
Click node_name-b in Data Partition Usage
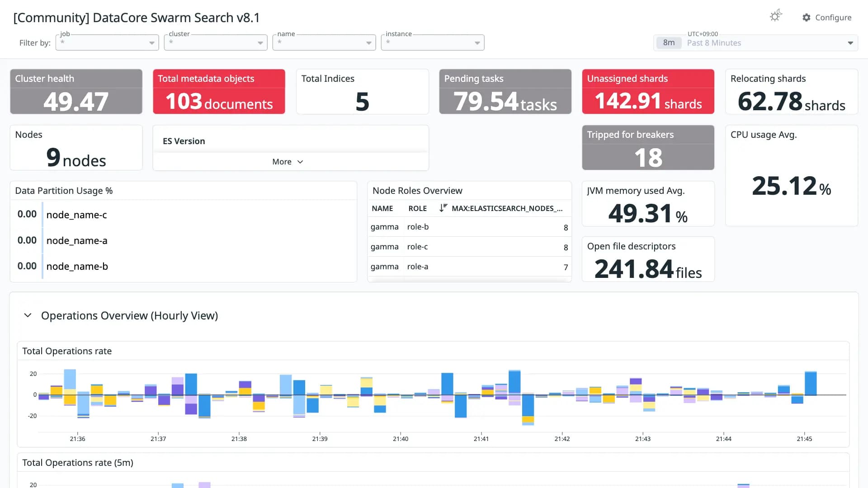pos(77,266)
